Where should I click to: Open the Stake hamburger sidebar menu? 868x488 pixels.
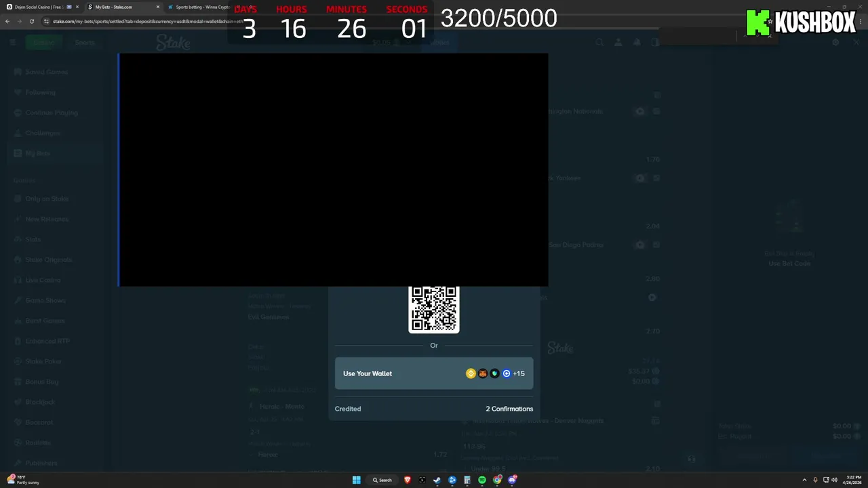(12, 42)
